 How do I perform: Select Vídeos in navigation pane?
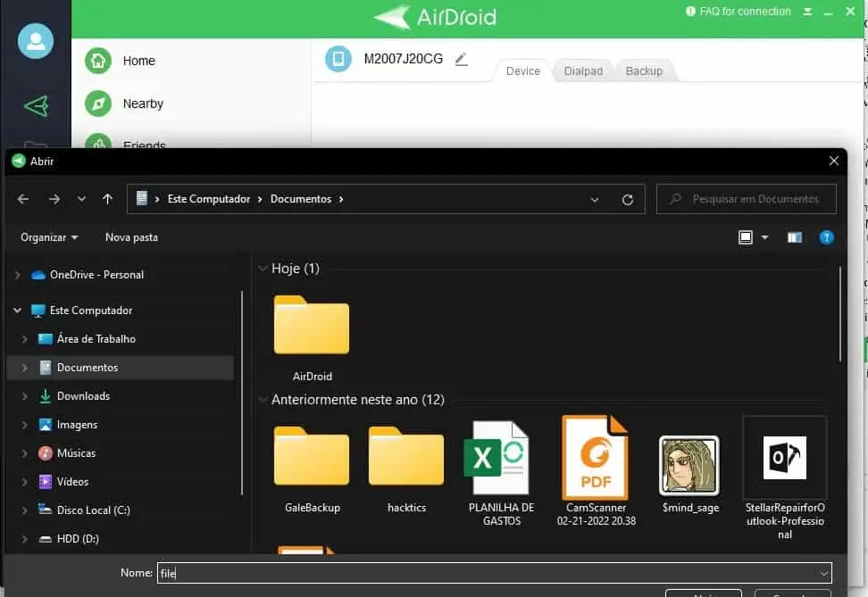coord(72,481)
